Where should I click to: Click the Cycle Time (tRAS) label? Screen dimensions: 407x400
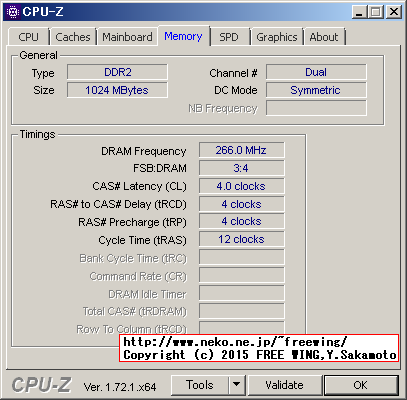tap(142, 240)
